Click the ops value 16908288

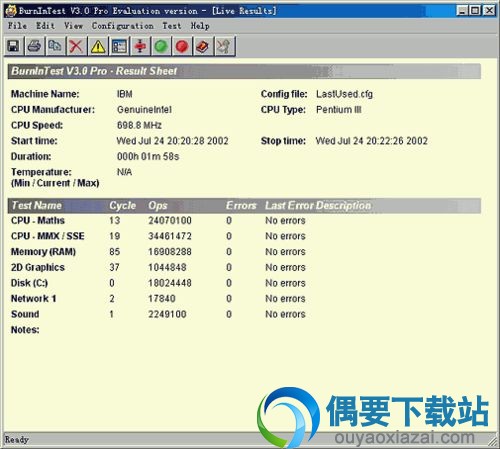(170, 252)
